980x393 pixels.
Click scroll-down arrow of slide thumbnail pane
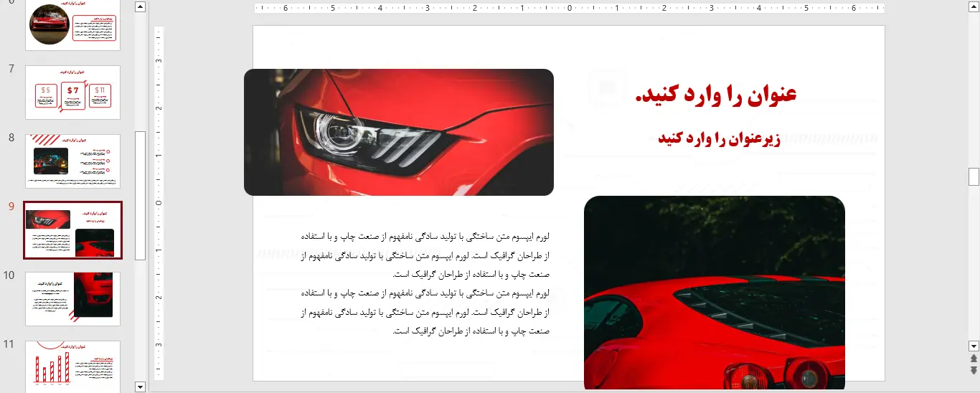coord(140,387)
